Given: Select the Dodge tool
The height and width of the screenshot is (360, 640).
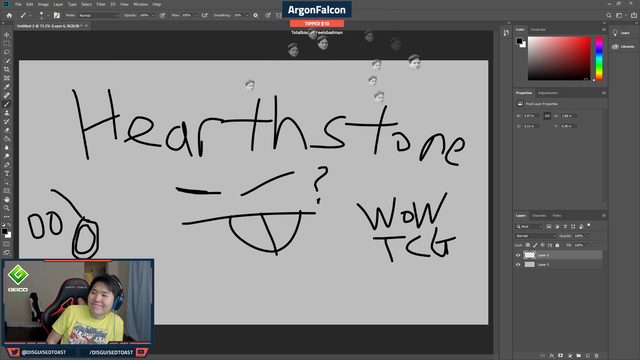Looking at the screenshot, I should (7, 156).
